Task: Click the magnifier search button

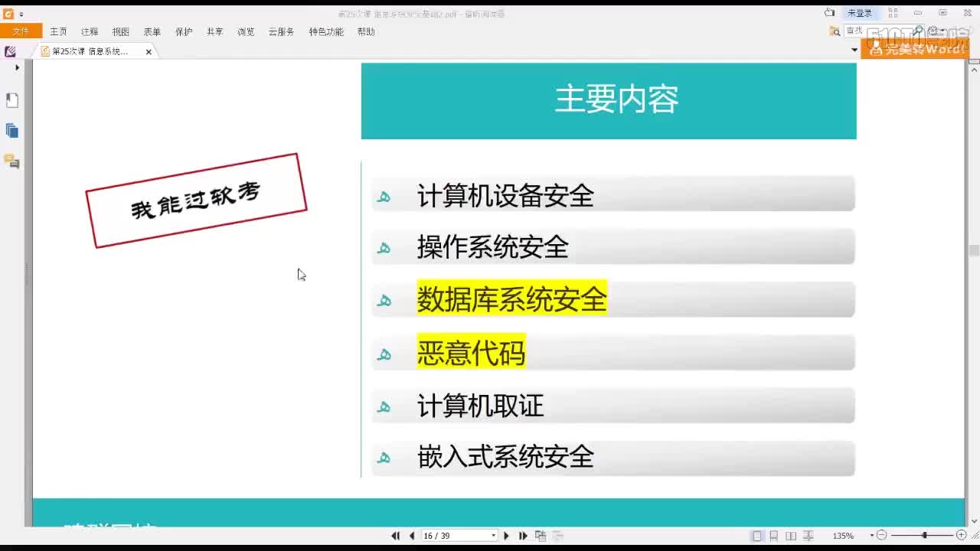Action: (919, 31)
